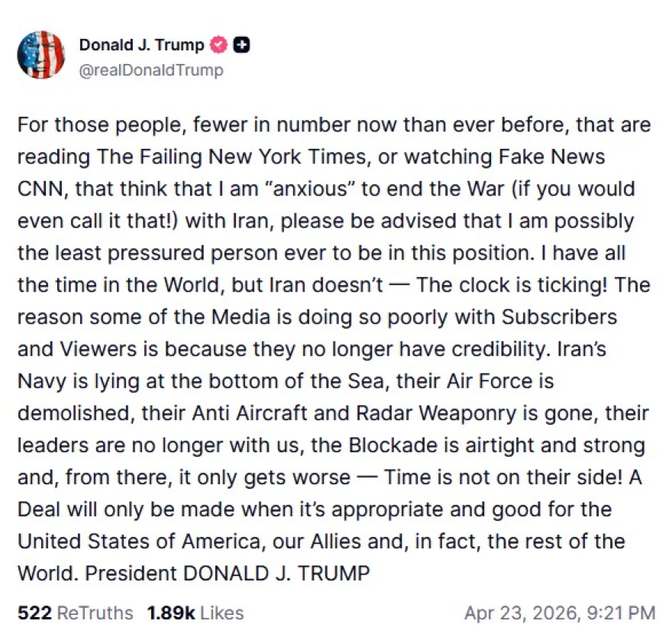This screenshot has height=640, width=672.
Task: Open the @realDonaldTrump username handle
Action: [150, 69]
